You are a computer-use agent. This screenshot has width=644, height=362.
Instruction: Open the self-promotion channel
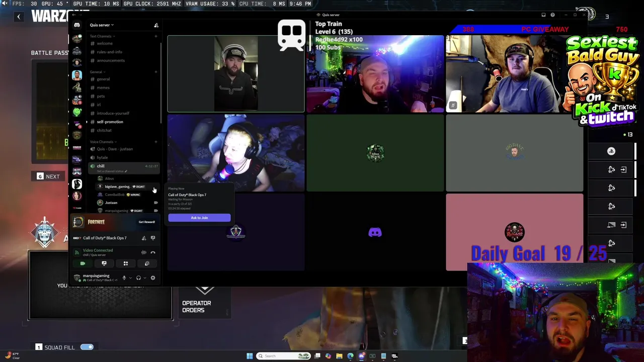[123, 122]
